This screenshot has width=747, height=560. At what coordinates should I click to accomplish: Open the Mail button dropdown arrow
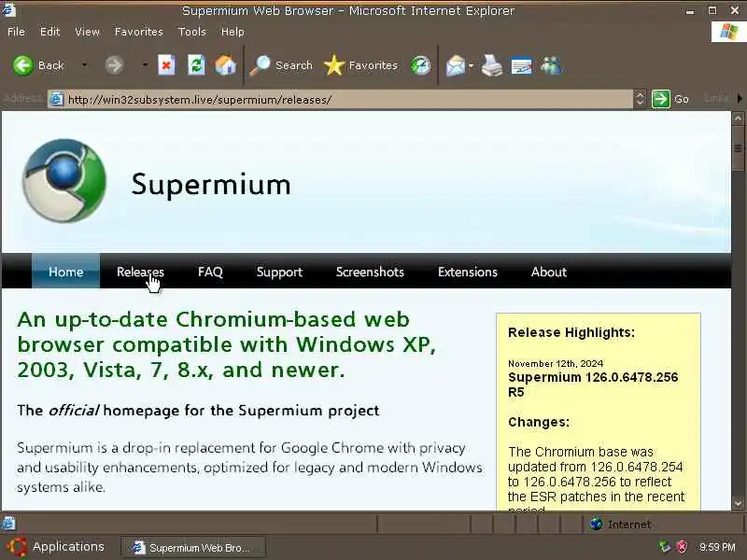[x=471, y=65]
